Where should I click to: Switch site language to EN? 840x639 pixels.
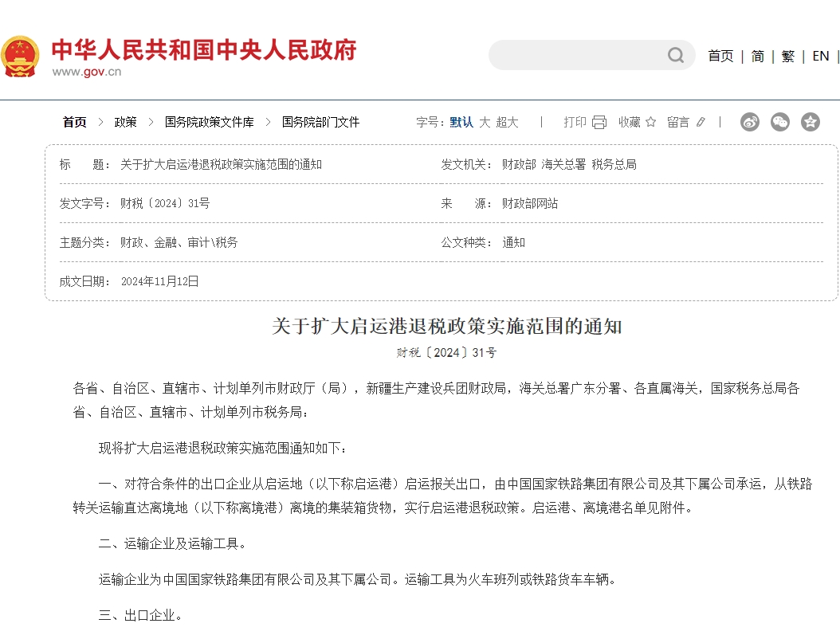click(821, 56)
